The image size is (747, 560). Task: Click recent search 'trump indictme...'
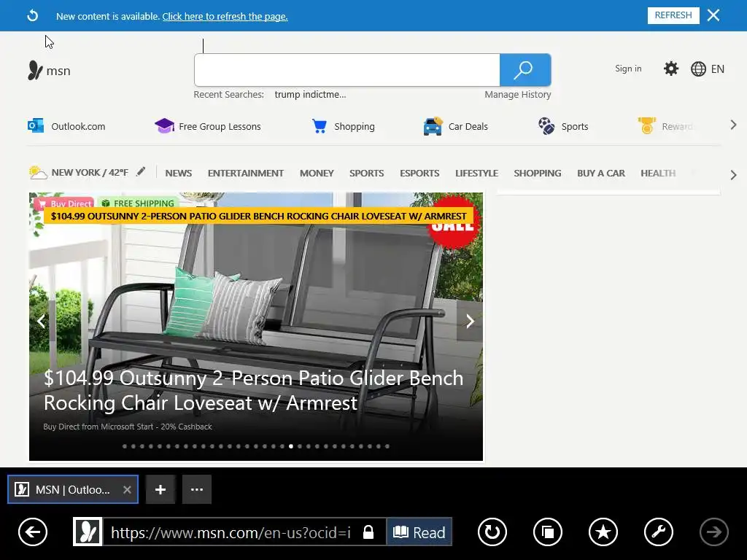[x=310, y=94]
